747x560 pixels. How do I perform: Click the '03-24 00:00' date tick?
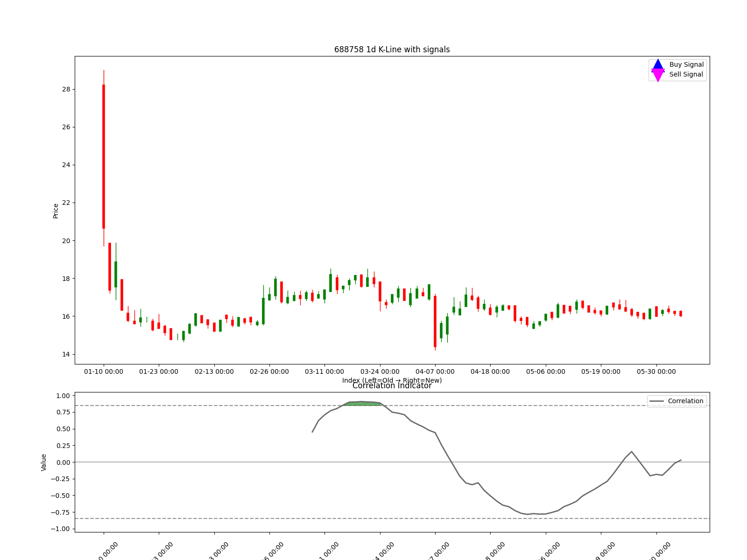tap(380, 371)
